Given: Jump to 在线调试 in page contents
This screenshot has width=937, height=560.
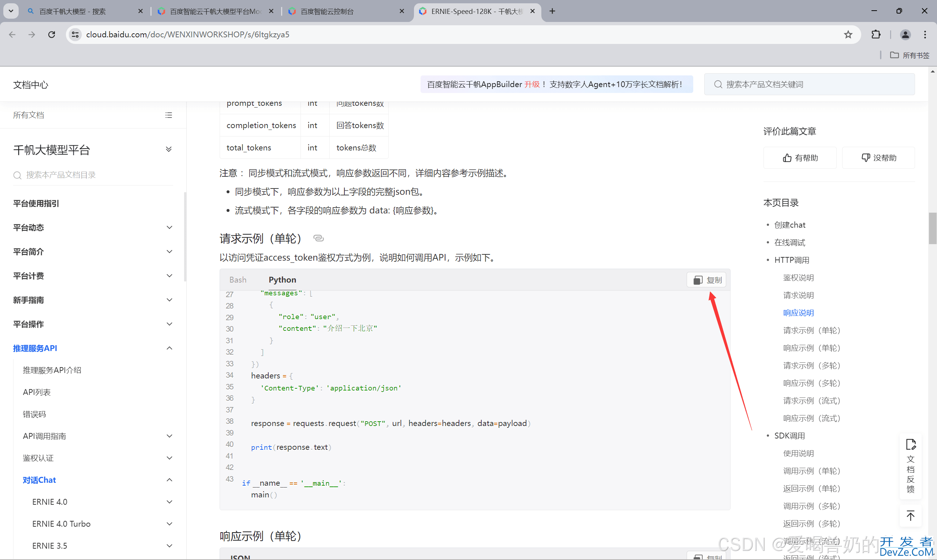Looking at the screenshot, I should 789,243.
